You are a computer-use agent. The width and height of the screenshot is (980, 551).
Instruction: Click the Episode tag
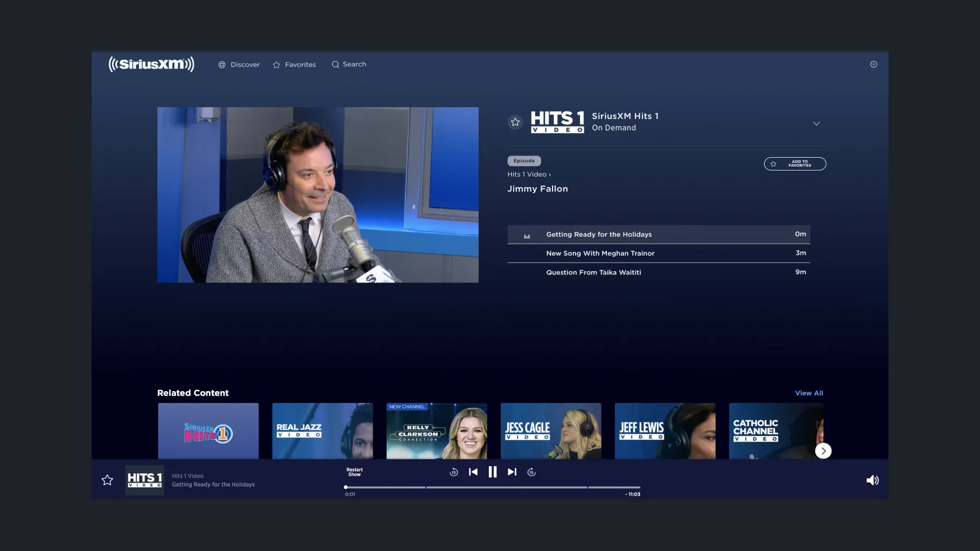524,161
